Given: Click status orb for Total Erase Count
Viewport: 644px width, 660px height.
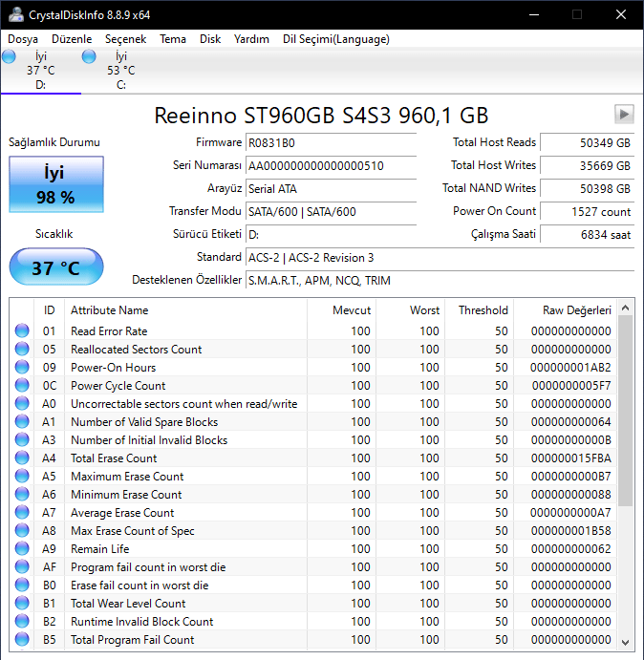Looking at the screenshot, I should pyautogui.click(x=22, y=458).
